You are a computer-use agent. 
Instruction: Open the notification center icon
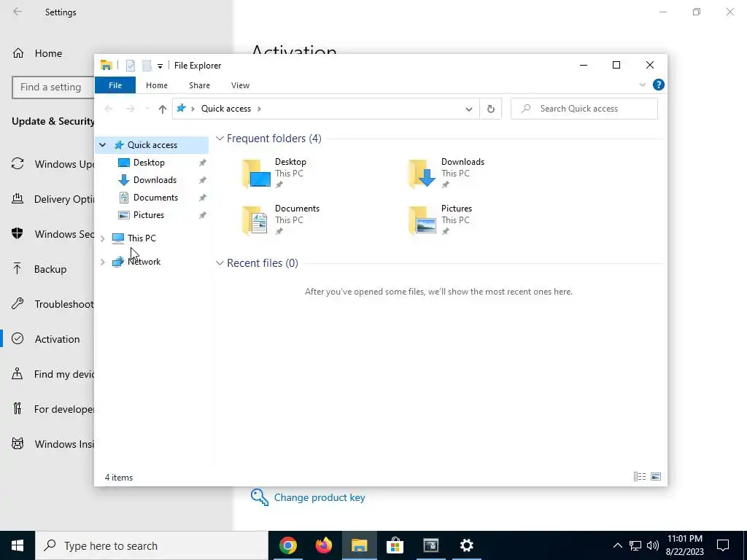tap(723, 545)
